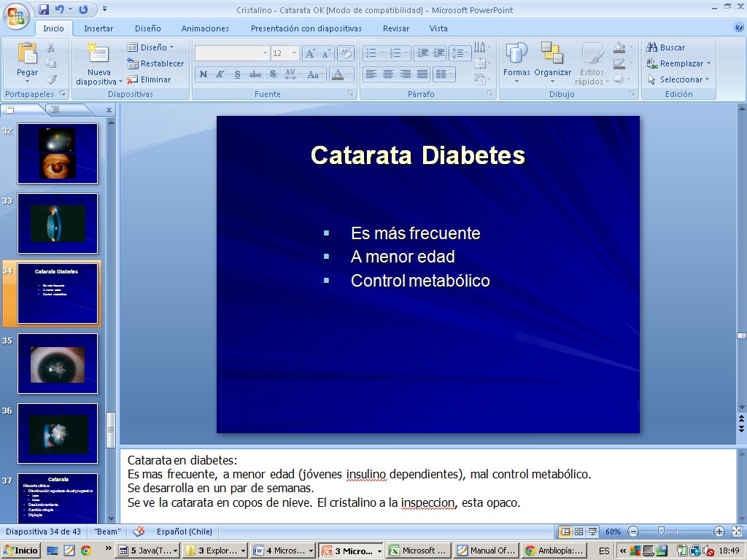Adjust the zoom slider handle
This screenshot has height=560, width=747.
point(661,532)
